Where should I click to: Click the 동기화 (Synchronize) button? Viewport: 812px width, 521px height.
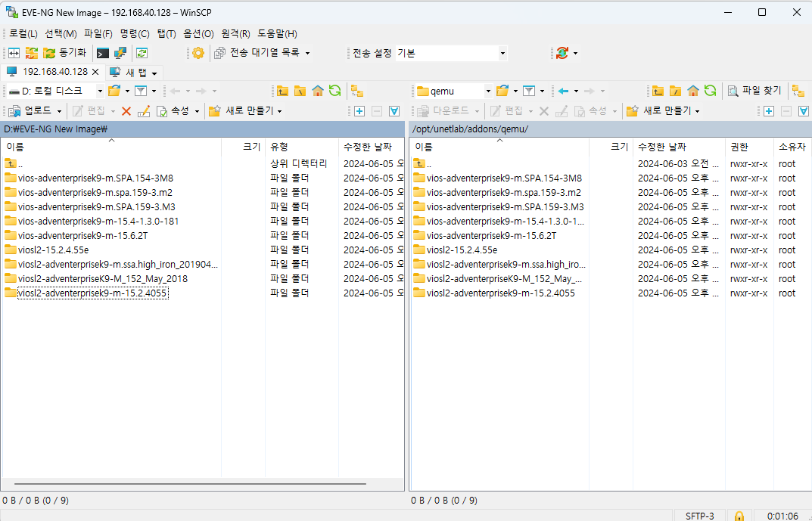pos(65,53)
